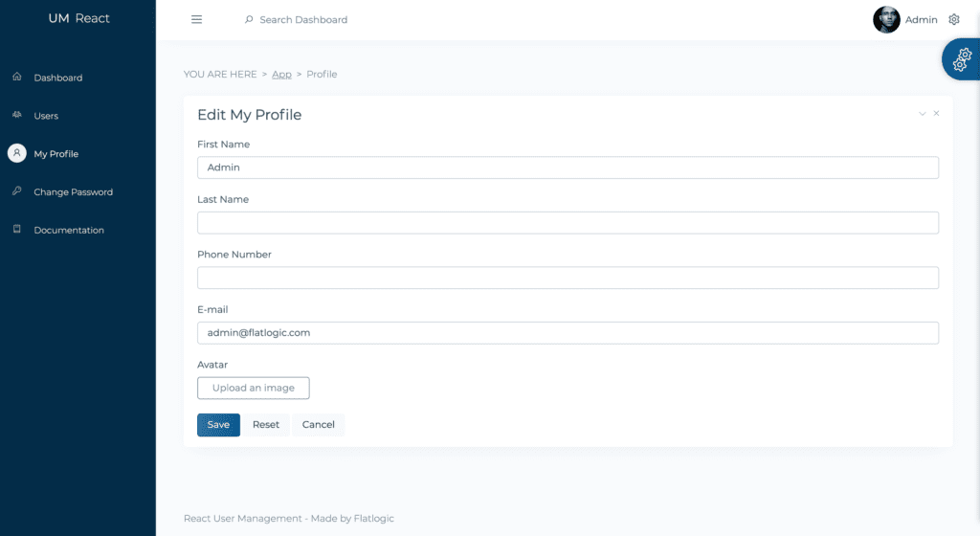
Task: Click the Documentation book icon
Action: tap(17, 230)
